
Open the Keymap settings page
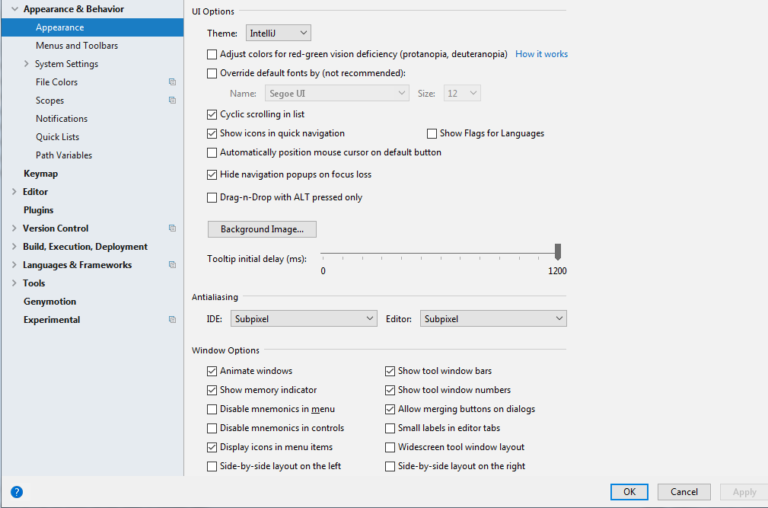[x=41, y=173]
